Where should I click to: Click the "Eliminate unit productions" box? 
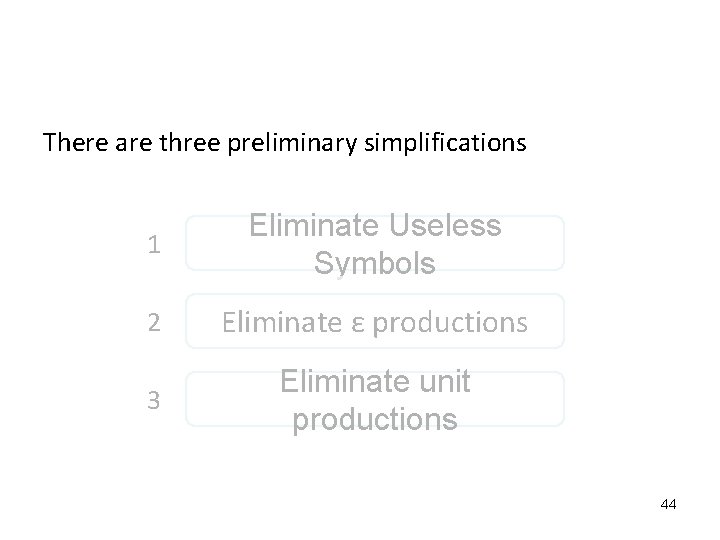(375, 400)
